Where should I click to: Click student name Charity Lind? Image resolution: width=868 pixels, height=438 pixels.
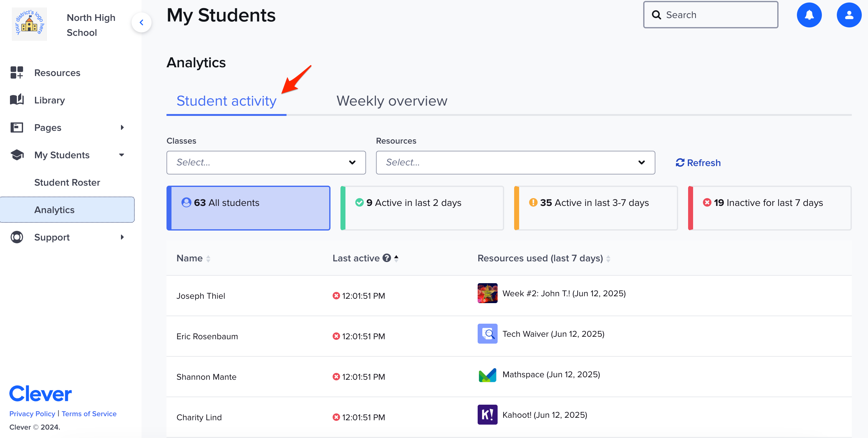(199, 417)
